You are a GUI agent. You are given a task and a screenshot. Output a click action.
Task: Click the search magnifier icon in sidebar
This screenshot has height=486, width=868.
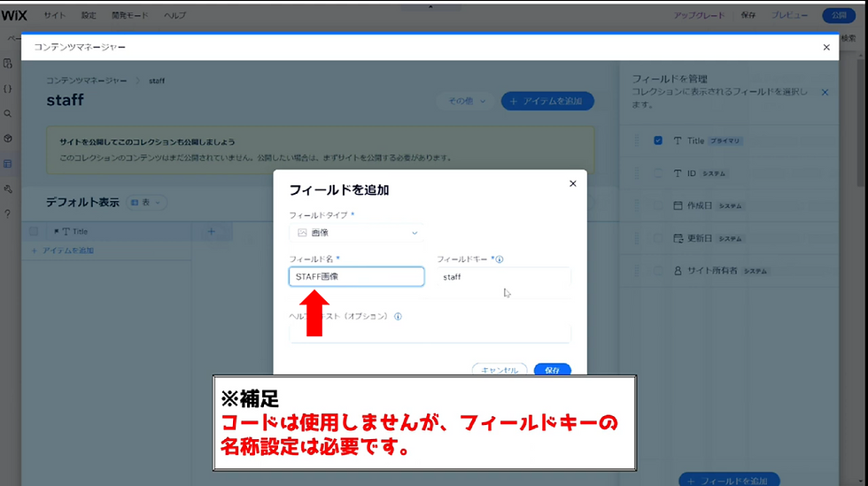click(x=8, y=113)
